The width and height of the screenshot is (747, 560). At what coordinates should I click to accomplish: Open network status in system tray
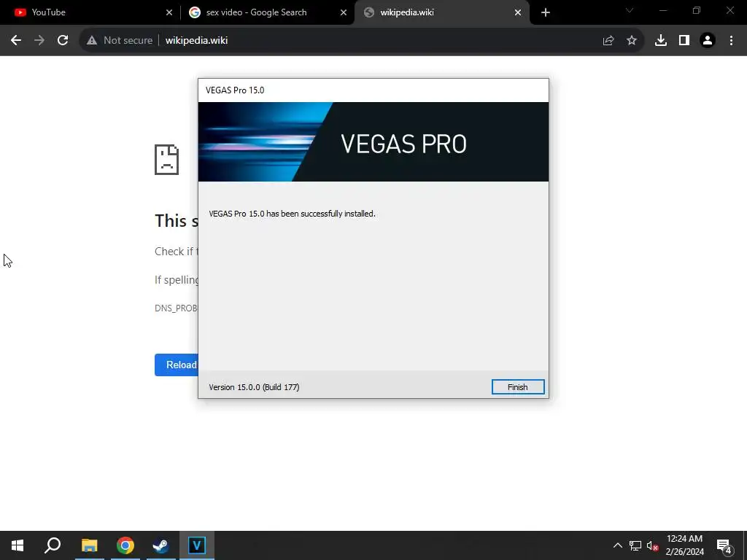(x=635, y=545)
